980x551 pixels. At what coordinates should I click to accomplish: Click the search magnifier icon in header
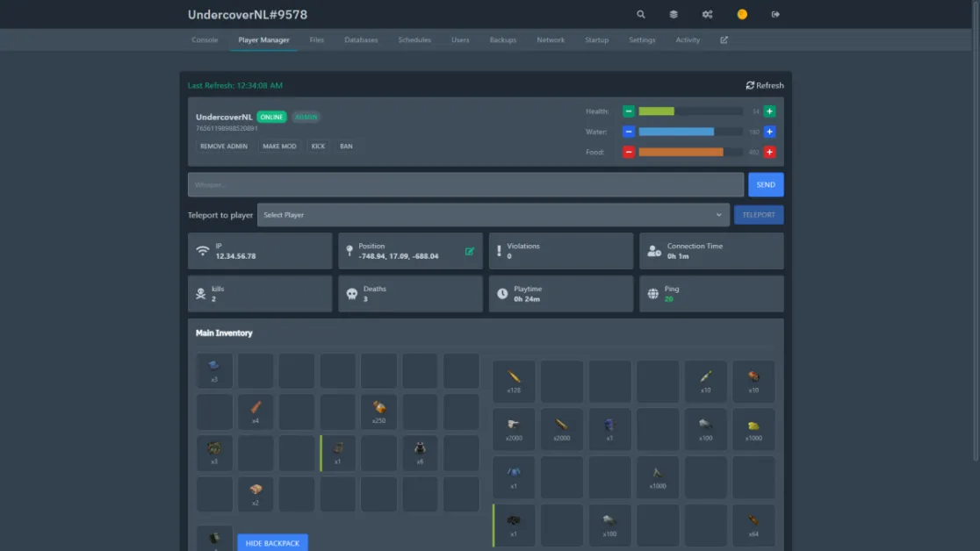pos(641,15)
